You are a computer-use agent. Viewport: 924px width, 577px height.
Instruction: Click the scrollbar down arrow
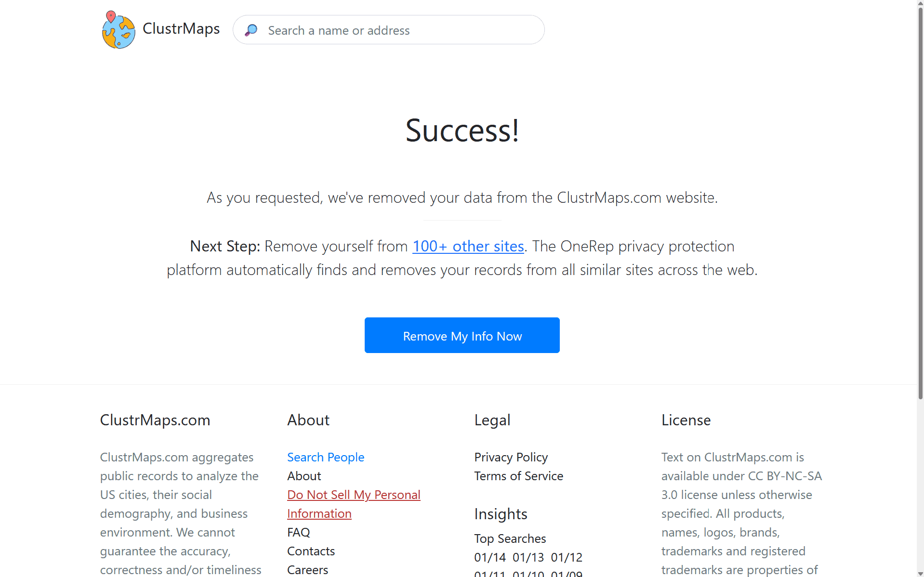(919, 573)
